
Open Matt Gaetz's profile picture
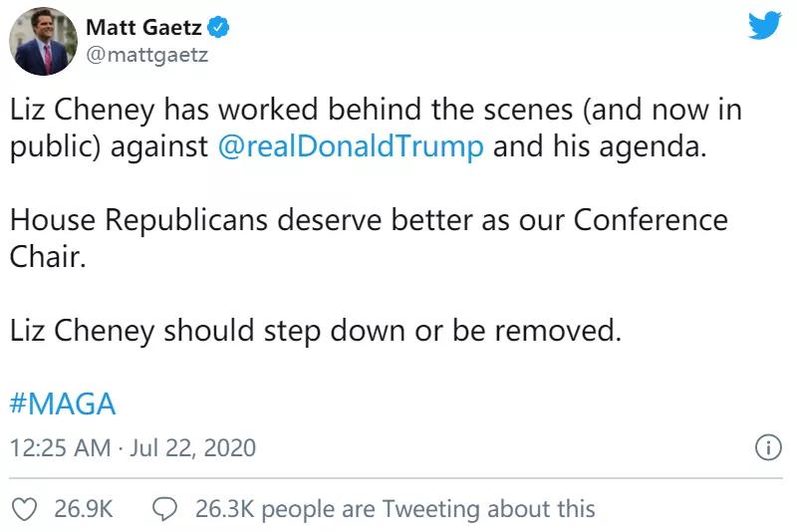click(44, 41)
